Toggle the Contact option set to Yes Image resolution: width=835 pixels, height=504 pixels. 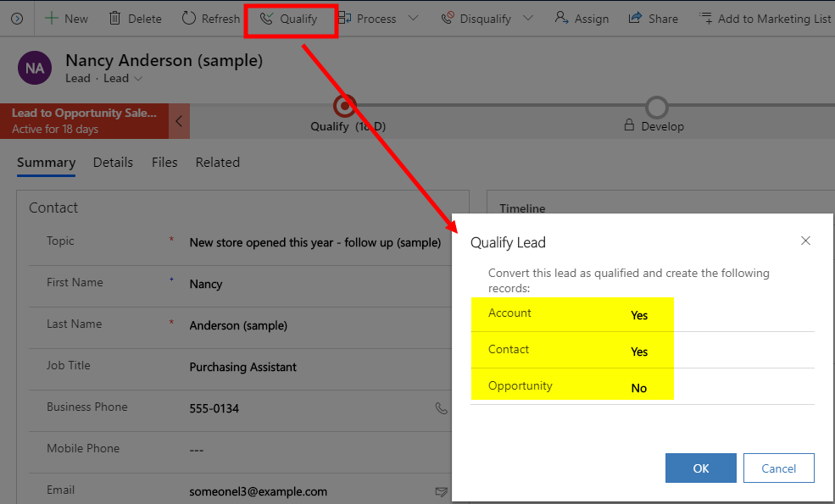click(x=639, y=352)
